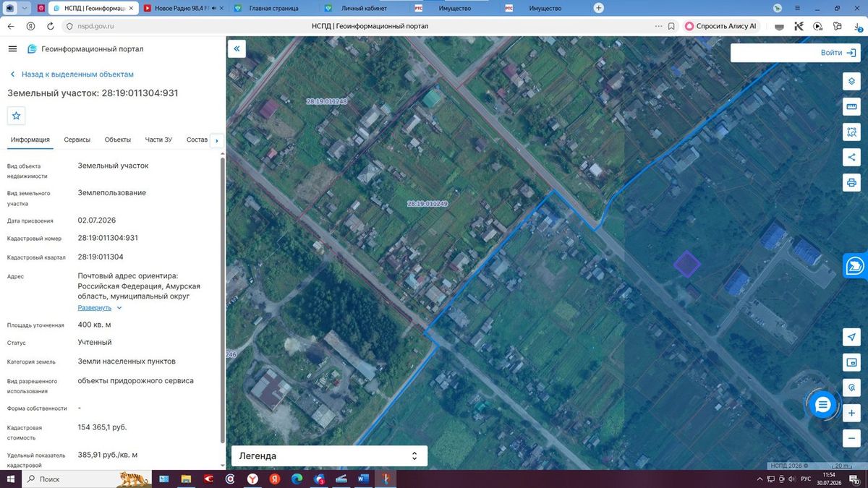Click map label 28:19:011249

pyautogui.click(x=427, y=204)
